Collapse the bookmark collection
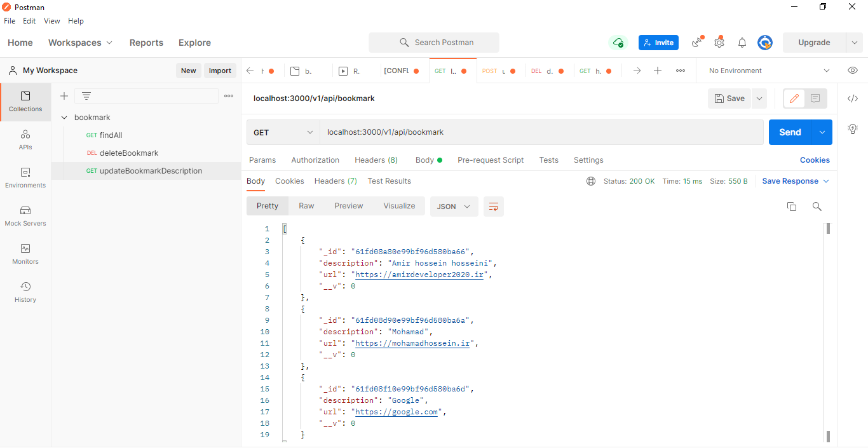Image resolution: width=868 pixels, height=448 pixels. [64, 118]
